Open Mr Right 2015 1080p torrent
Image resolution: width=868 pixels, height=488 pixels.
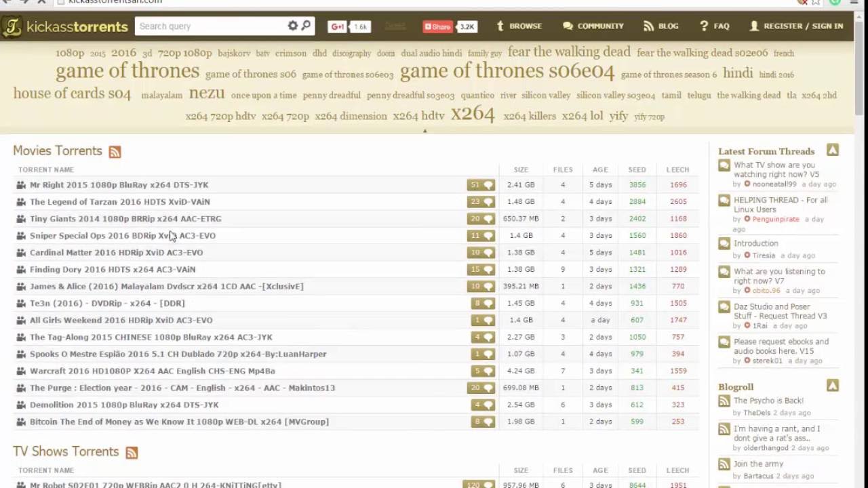coord(119,184)
